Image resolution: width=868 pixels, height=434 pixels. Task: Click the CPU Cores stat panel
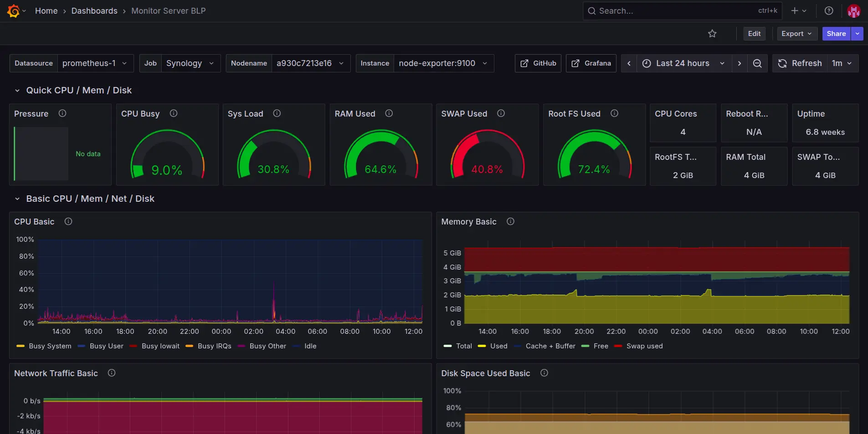pos(683,123)
